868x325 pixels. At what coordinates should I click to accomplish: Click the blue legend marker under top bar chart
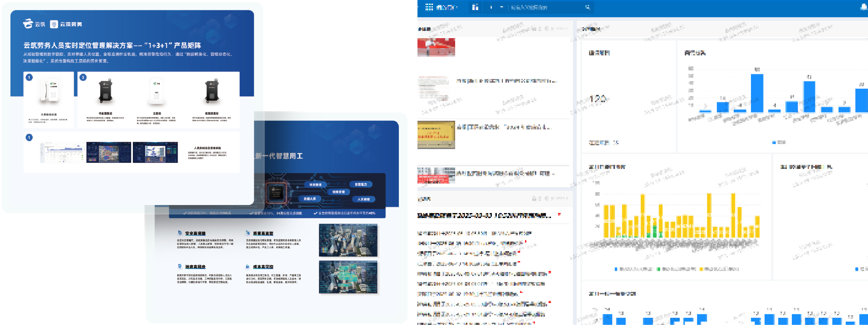click(774, 142)
